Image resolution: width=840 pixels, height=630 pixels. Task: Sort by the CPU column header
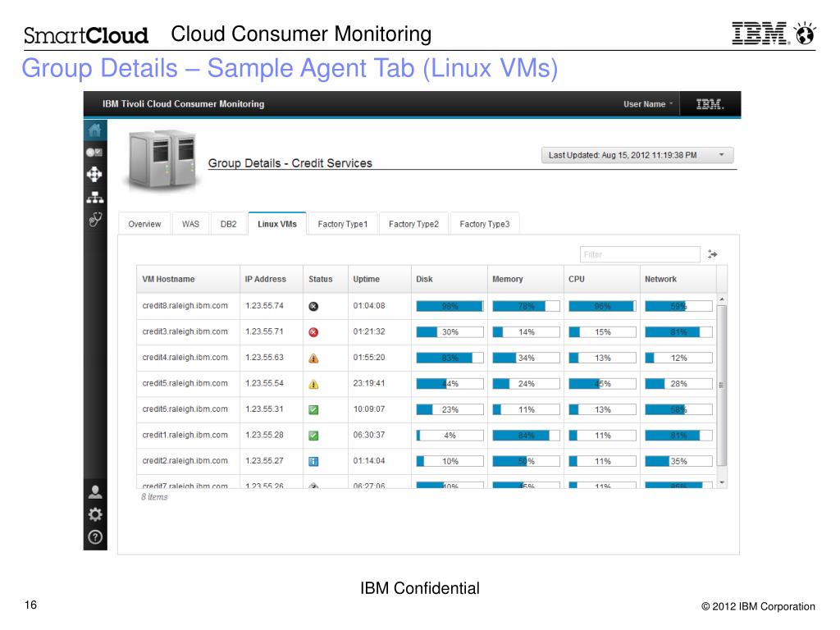tap(602, 279)
